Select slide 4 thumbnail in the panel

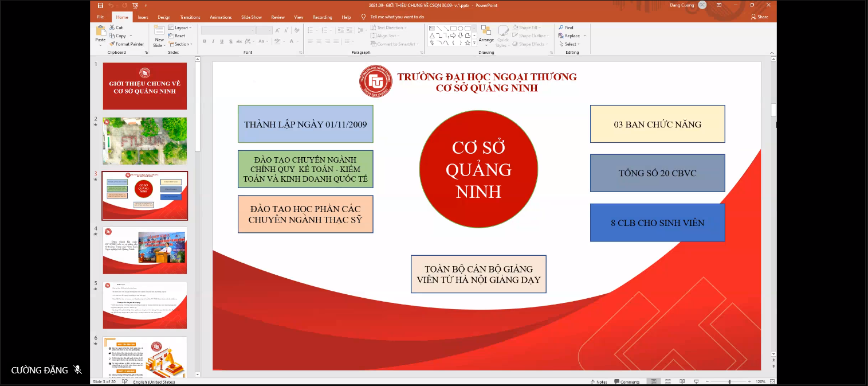click(x=145, y=250)
